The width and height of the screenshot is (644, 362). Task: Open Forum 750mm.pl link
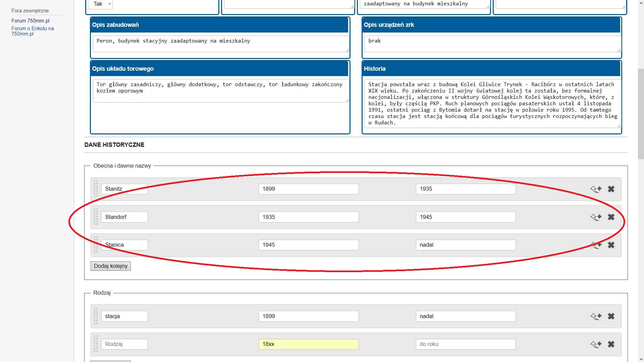click(x=30, y=21)
